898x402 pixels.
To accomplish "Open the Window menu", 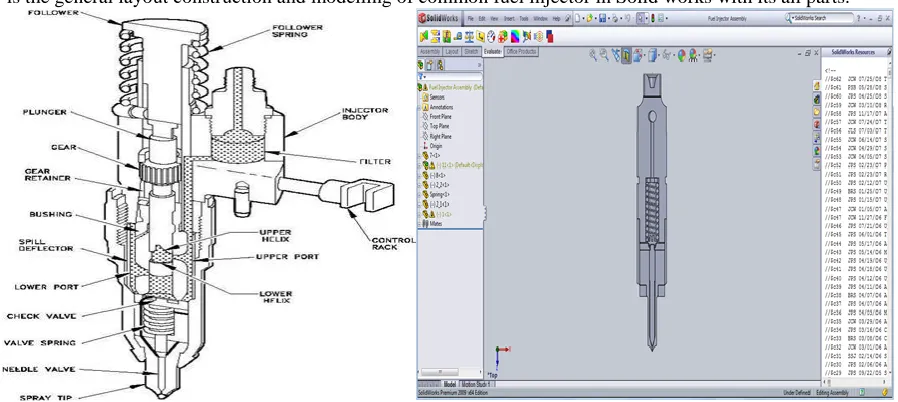I will coord(541,19).
